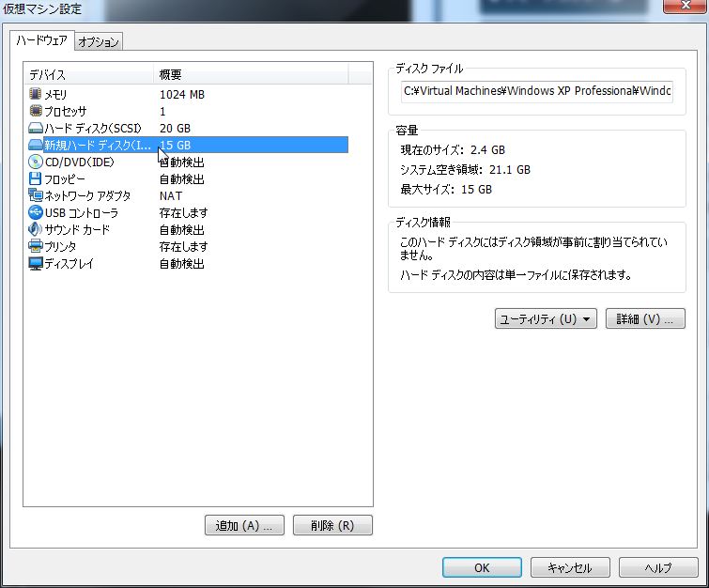This screenshot has width=709, height=588.
Task: Open the オプション tab
Action: click(x=98, y=42)
